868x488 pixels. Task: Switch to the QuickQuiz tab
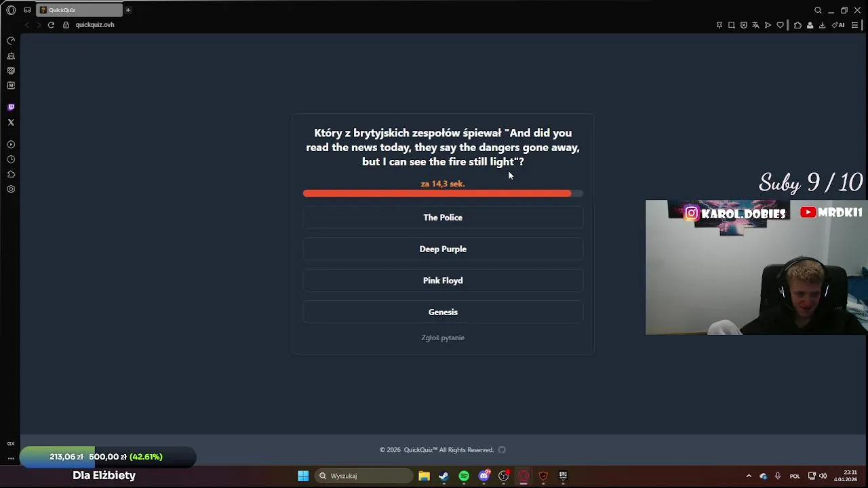79,10
